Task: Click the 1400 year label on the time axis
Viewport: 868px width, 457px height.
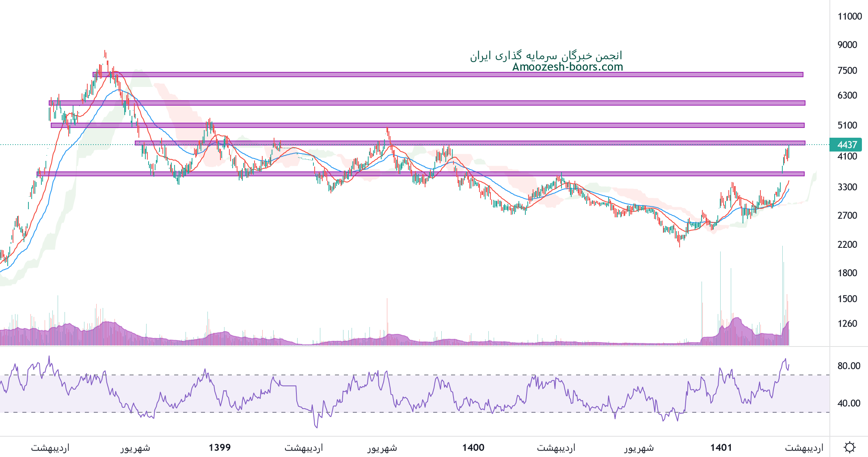Action: (x=473, y=448)
